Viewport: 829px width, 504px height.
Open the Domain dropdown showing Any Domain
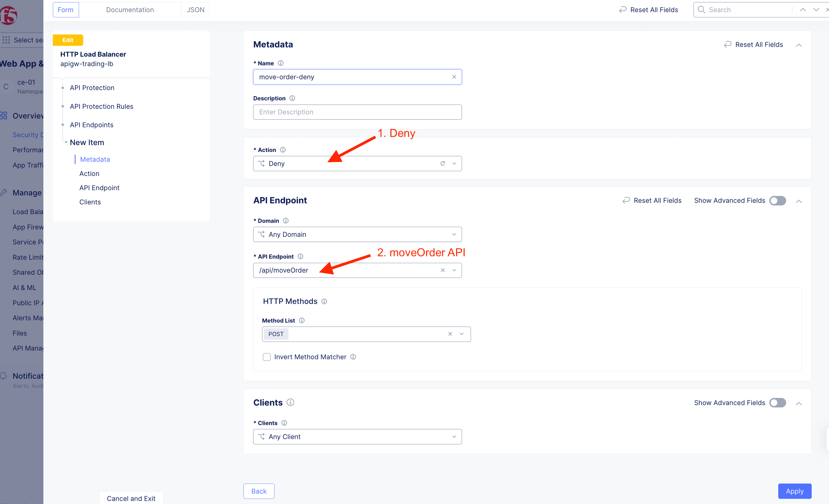357,234
